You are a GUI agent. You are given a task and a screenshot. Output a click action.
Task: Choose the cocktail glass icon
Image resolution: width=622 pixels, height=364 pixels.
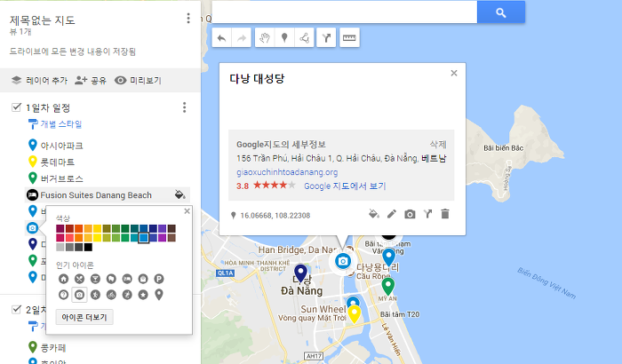point(95,279)
